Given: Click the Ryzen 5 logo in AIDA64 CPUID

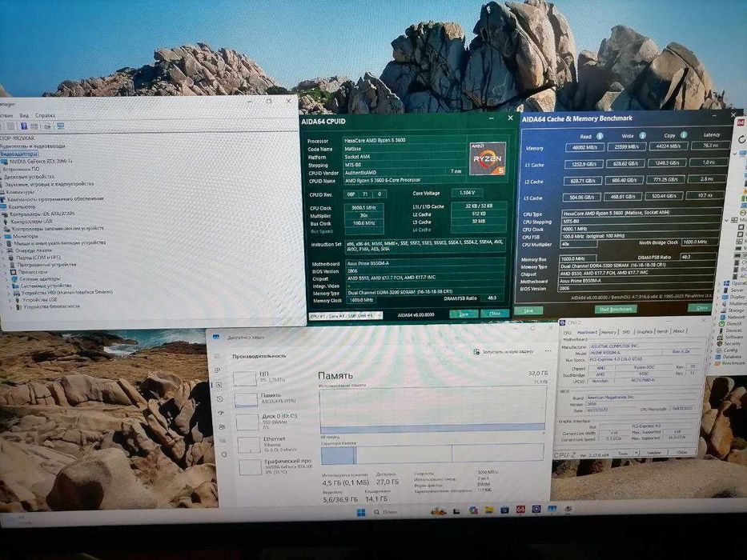Looking at the screenshot, I should point(488,158).
